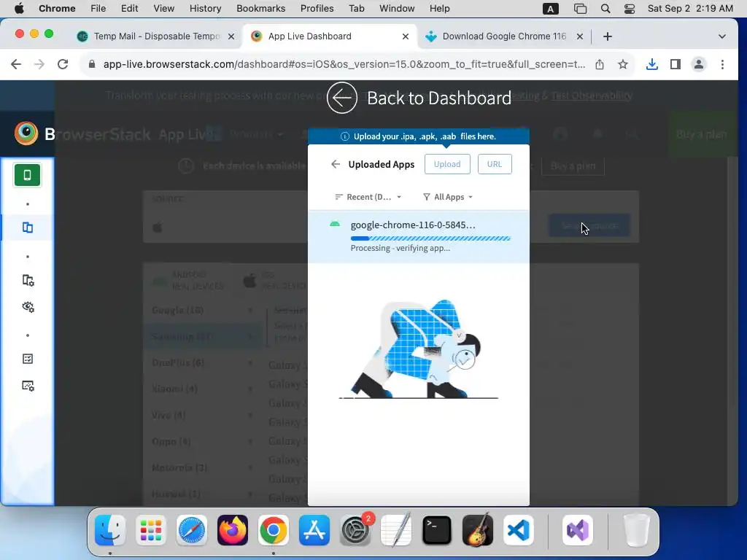Expand the Xiaomi (4) device group
Image resolution: width=747 pixels, height=560 pixels.
(x=202, y=389)
